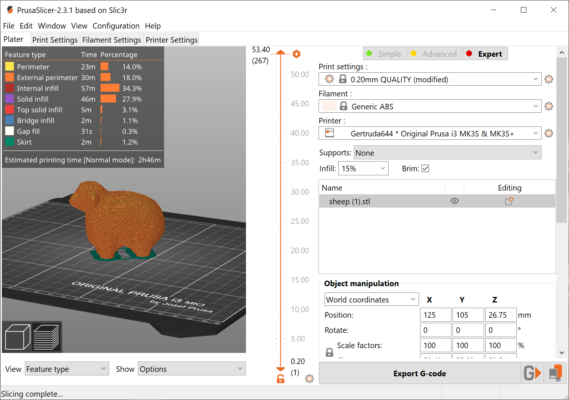Viewport: 569px width, 400px height.
Task: Expand the Supports dropdown
Action: (x=447, y=153)
